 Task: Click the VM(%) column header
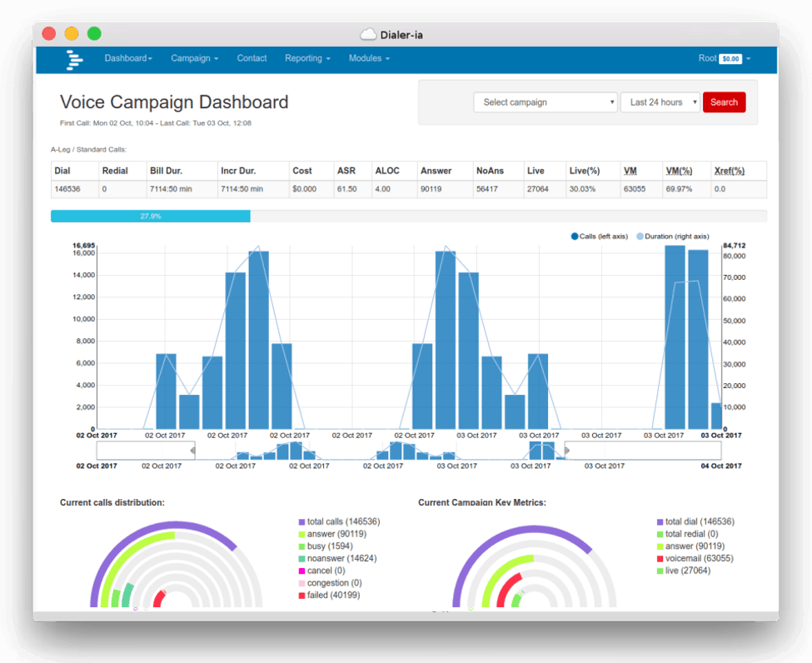[679, 171]
